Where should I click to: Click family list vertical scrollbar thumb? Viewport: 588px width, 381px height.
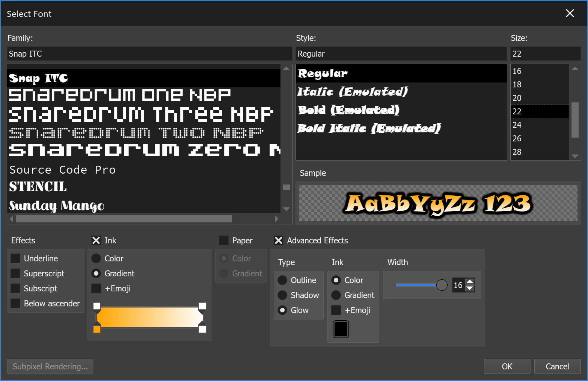tap(286, 187)
